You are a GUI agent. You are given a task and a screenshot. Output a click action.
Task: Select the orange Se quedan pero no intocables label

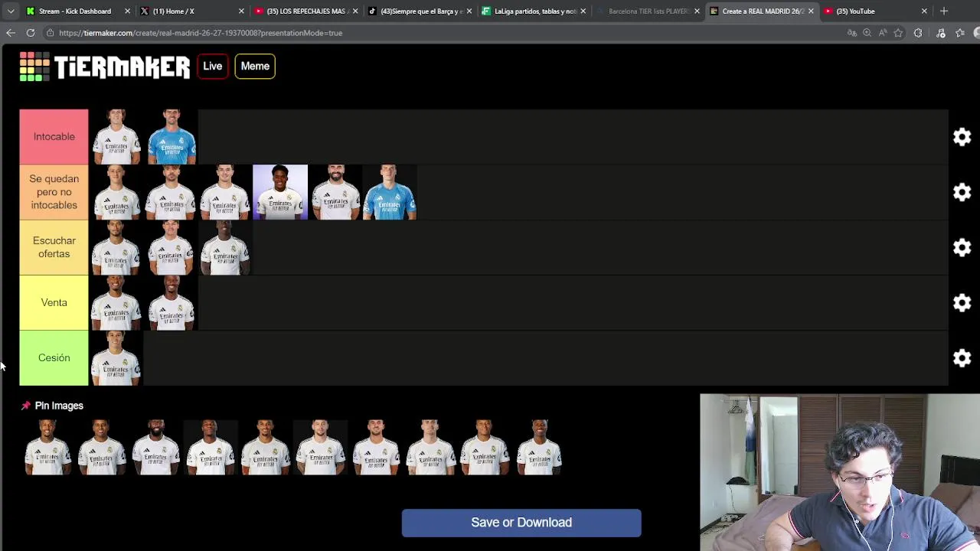pos(54,192)
